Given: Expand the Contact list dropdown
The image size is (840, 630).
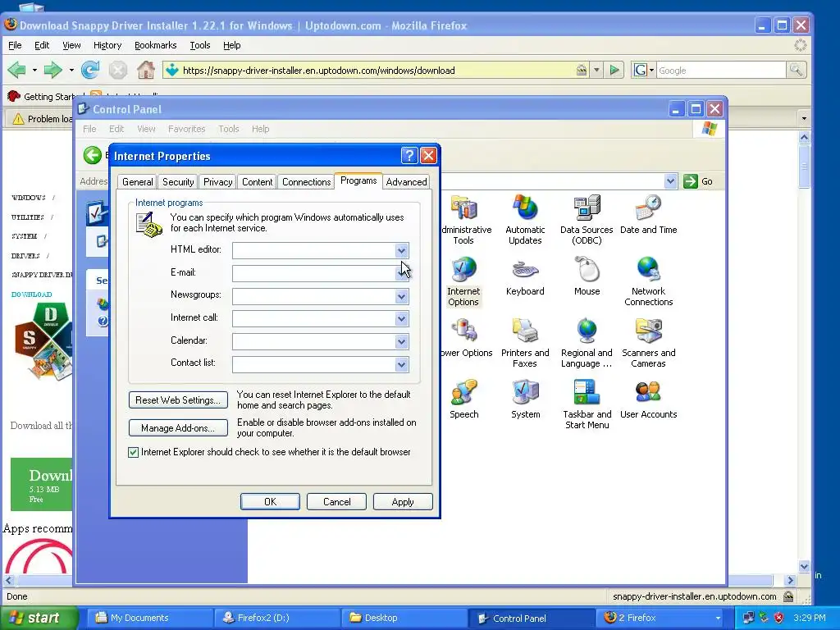Looking at the screenshot, I should (x=401, y=364).
